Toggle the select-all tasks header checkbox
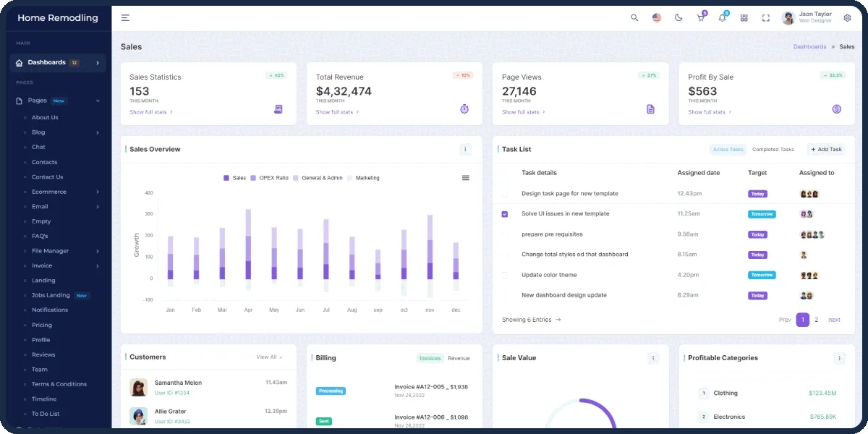The width and height of the screenshot is (868, 434). tap(505, 173)
